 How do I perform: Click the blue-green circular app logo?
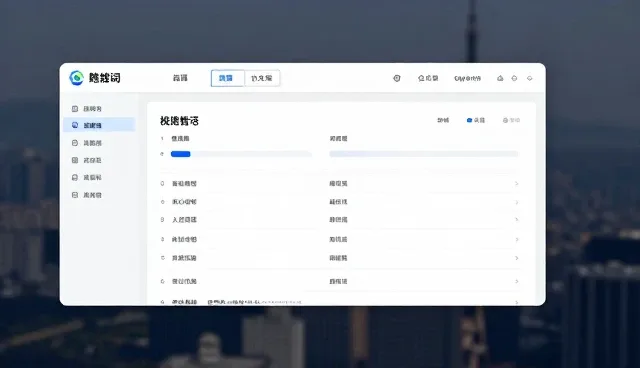76,78
